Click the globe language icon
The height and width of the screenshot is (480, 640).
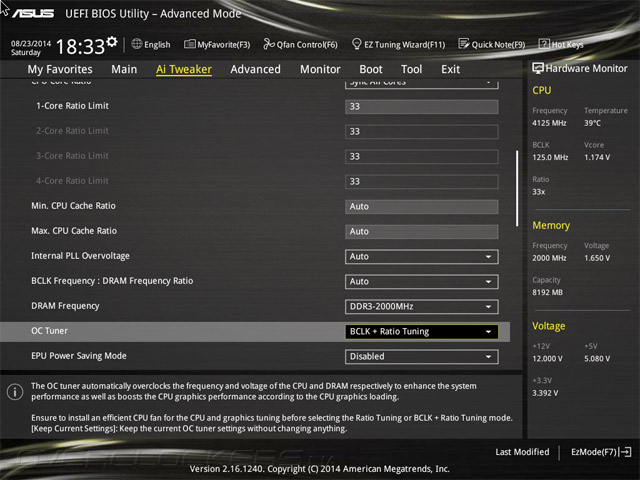pyautogui.click(x=137, y=44)
